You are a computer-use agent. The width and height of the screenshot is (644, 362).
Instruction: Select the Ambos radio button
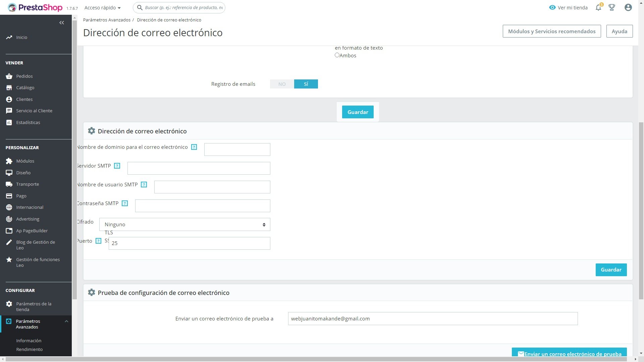pyautogui.click(x=337, y=55)
